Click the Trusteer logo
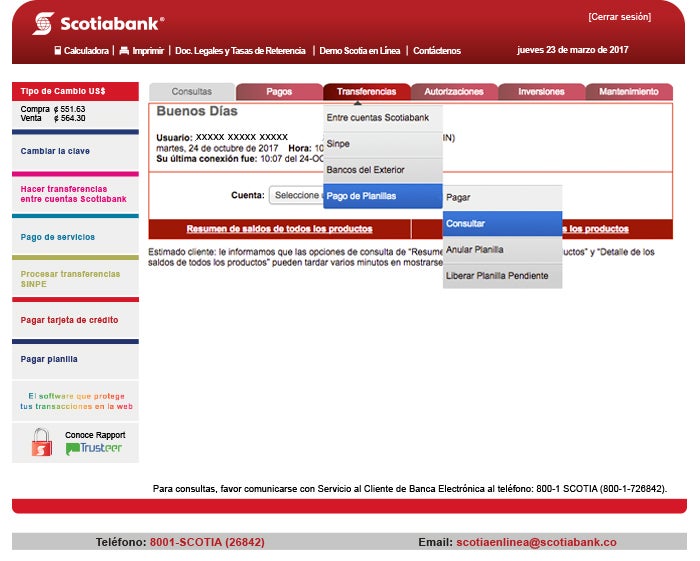 pos(94,449)
